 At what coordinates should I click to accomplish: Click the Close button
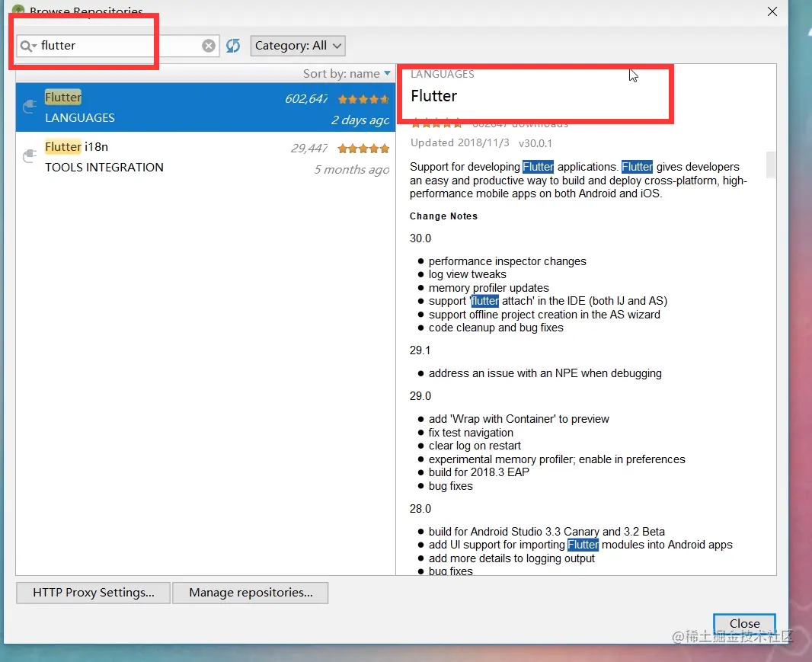(x=745, y=623)
